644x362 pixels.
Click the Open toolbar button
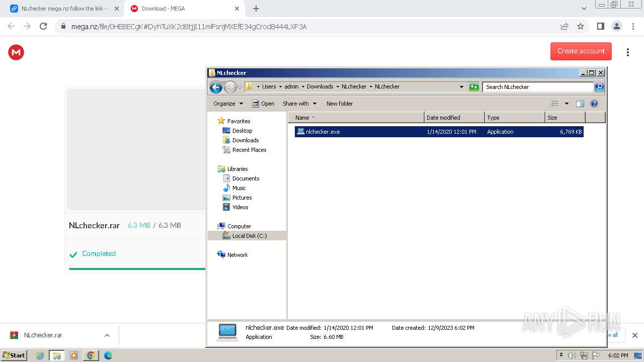click(x=263, y=104)
